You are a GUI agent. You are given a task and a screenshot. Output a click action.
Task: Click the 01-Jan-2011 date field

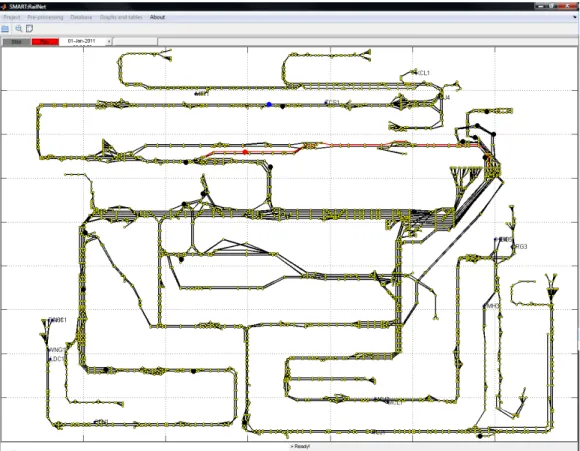pos(82,41)
